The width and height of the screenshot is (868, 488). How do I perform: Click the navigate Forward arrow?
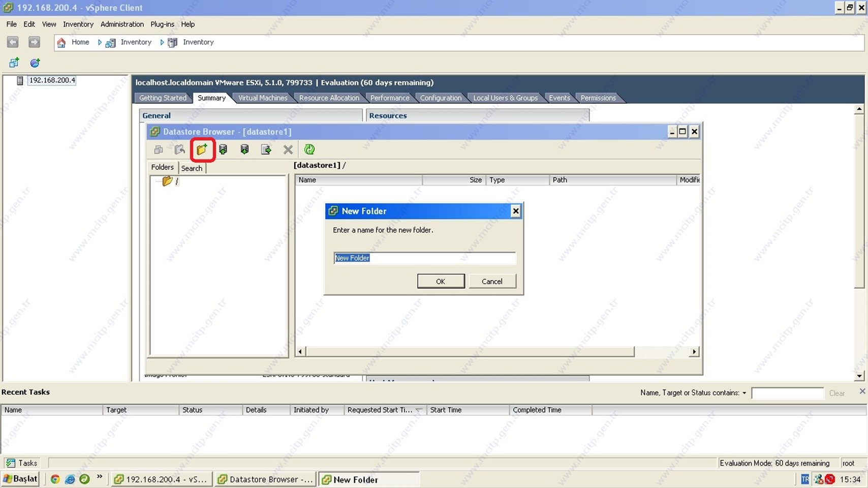pos(34,42)
